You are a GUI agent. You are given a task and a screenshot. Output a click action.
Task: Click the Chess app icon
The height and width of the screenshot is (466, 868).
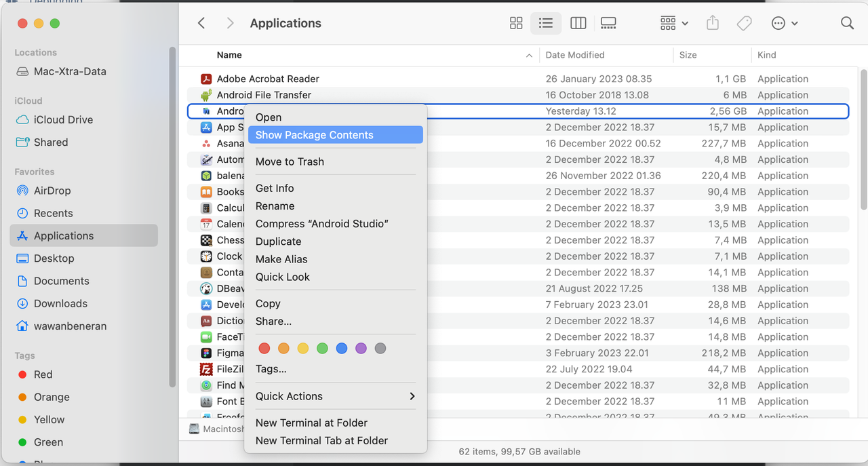click(x=206, y=240)
